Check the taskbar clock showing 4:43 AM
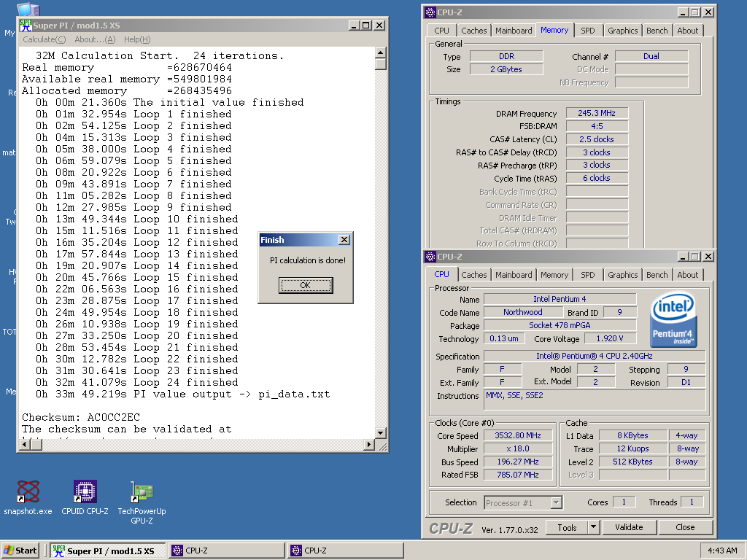This screenshot has width=747, height=560. tap(722, 551)
